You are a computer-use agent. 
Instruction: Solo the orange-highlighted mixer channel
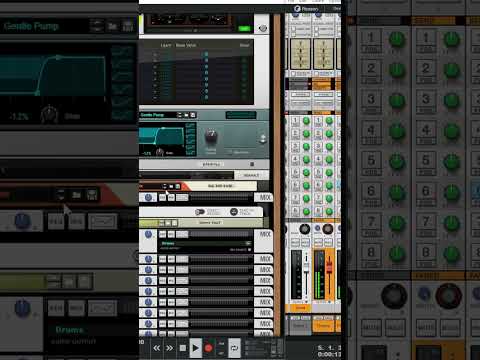[x=328, y=243]
